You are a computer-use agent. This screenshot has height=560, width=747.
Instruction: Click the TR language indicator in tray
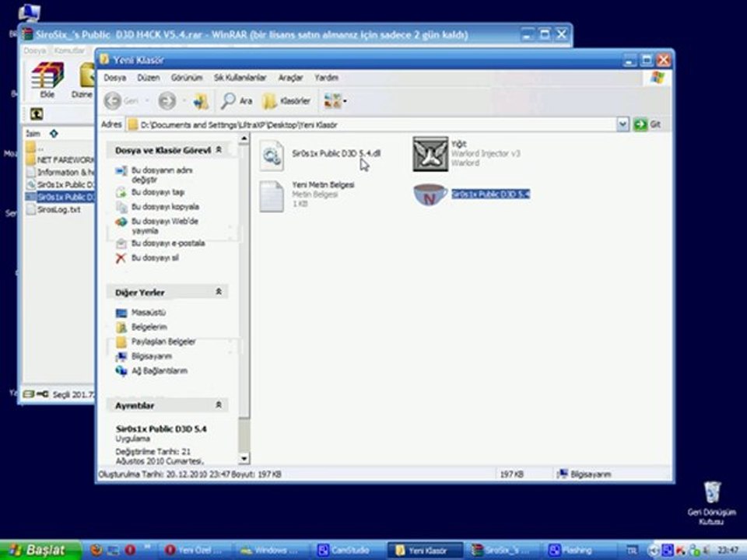(632, 551)
